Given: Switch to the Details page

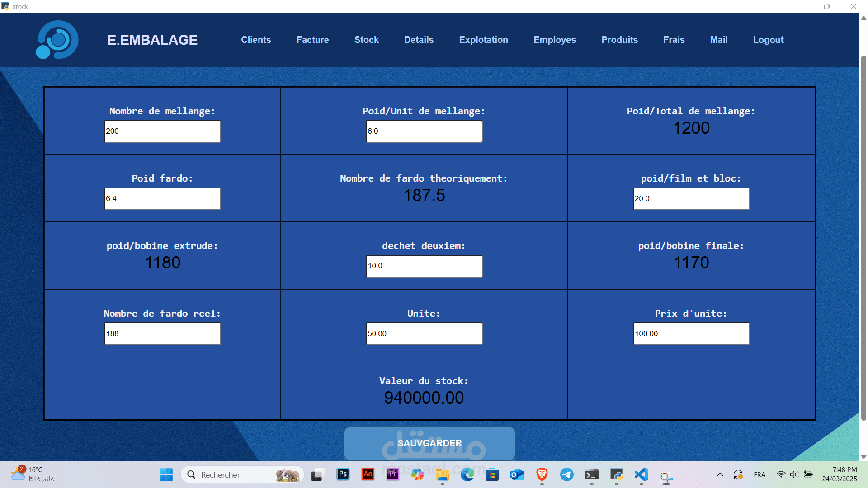Looking at the screenshot, I should (x=419, y=40).
